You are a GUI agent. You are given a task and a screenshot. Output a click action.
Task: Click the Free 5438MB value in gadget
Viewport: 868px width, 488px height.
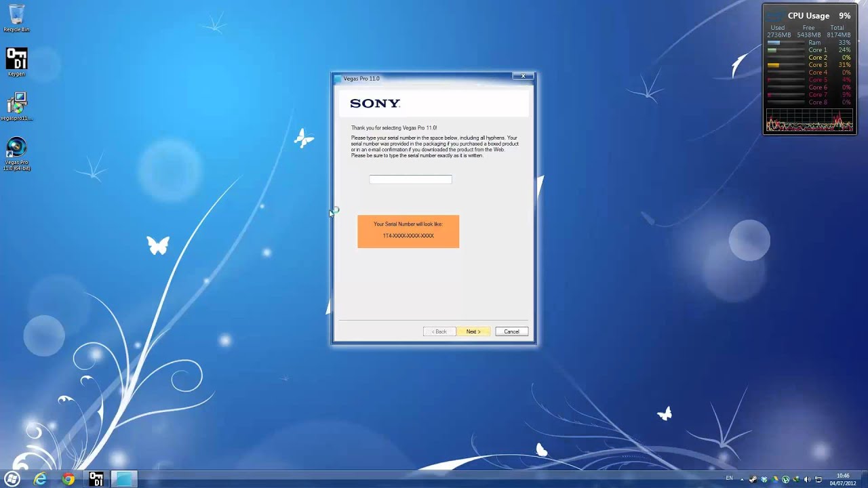point(808,35)
